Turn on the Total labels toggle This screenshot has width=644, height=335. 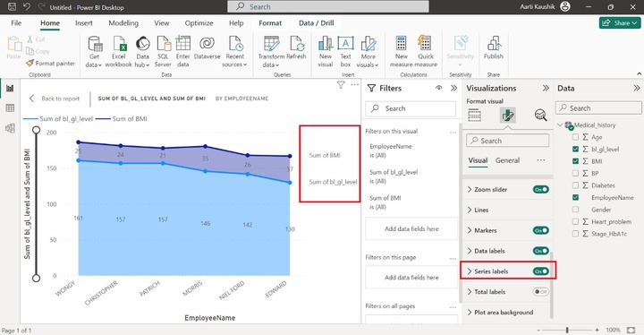(x=540, y=292)
